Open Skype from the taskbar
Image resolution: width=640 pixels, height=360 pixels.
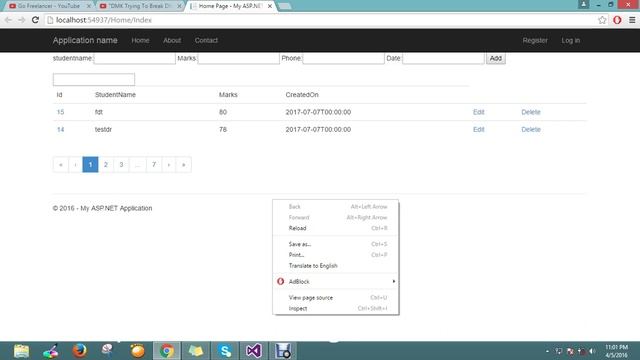[225, 351]
